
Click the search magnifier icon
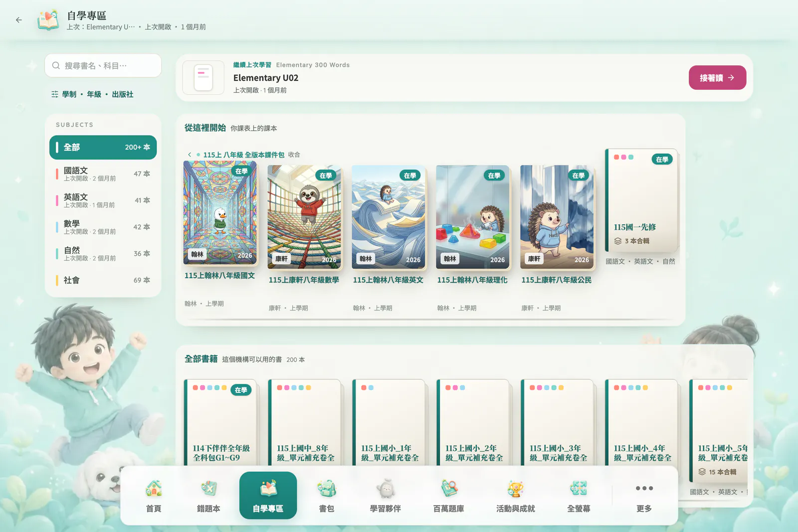coord(56,66)
